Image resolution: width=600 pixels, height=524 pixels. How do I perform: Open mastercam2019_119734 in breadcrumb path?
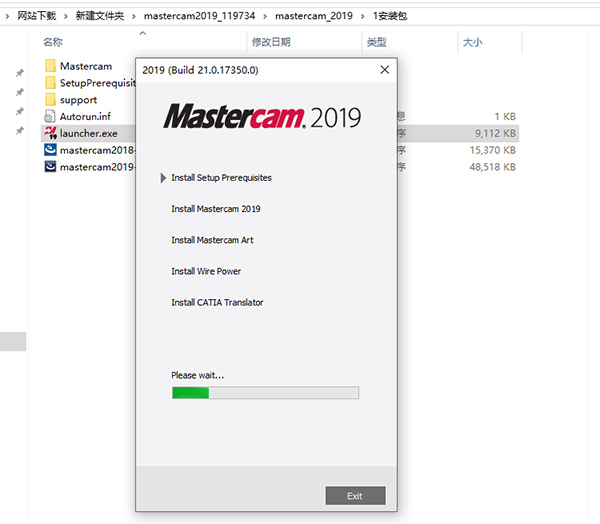(199, 16)
